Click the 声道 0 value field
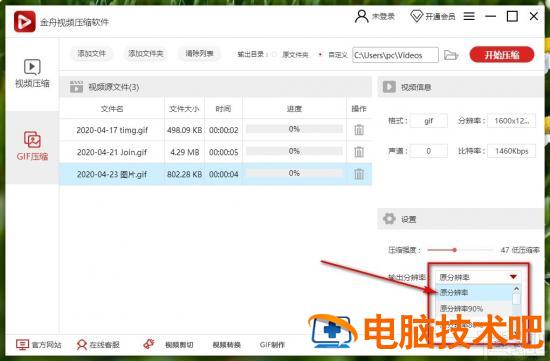This screenshot has width=550, height=361. tap(428, 151)
